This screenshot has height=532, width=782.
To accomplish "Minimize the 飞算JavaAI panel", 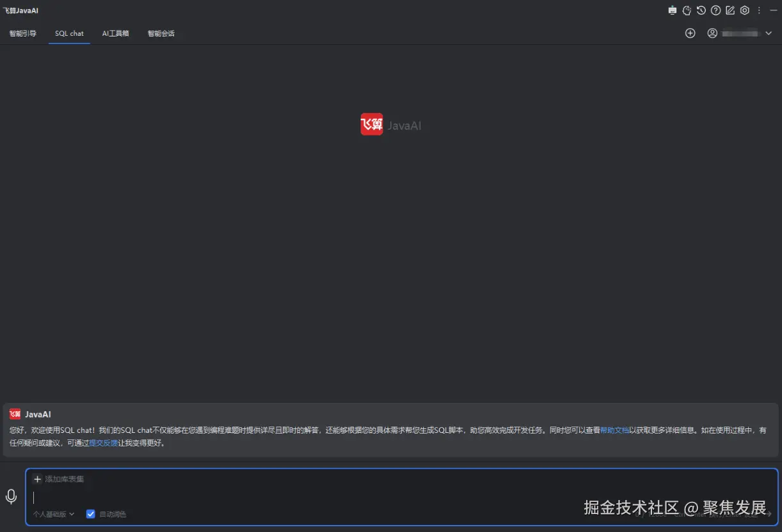I will (773, 10).
